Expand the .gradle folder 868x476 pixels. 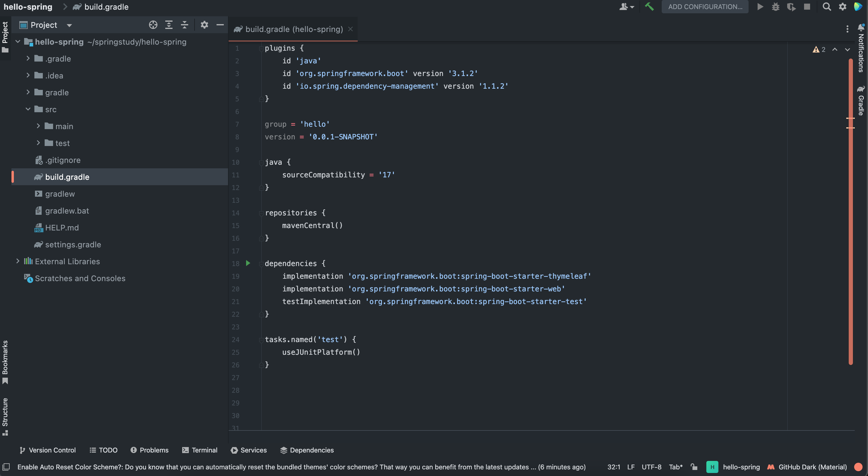coord(28,59)
